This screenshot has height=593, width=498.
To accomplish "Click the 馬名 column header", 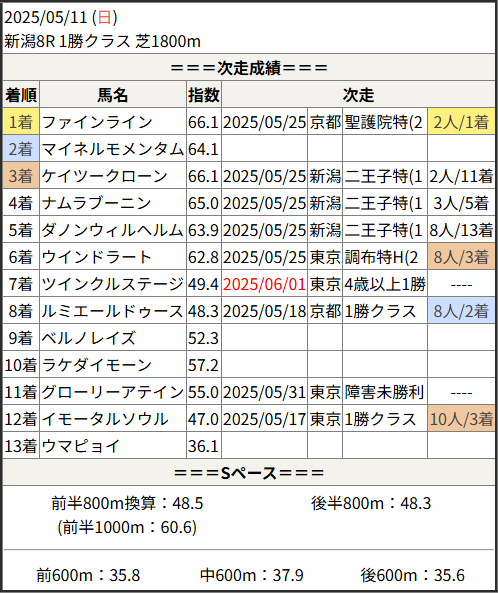I will [x=113, y=95].
